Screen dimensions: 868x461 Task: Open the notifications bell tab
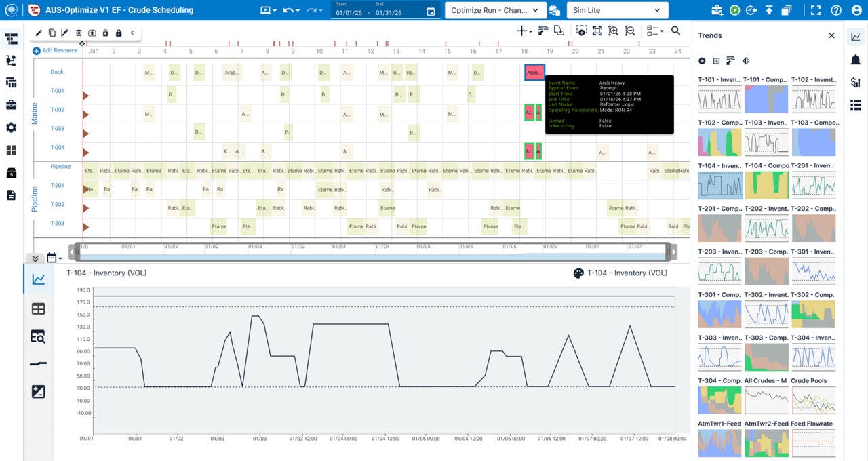tap(855, 60)
